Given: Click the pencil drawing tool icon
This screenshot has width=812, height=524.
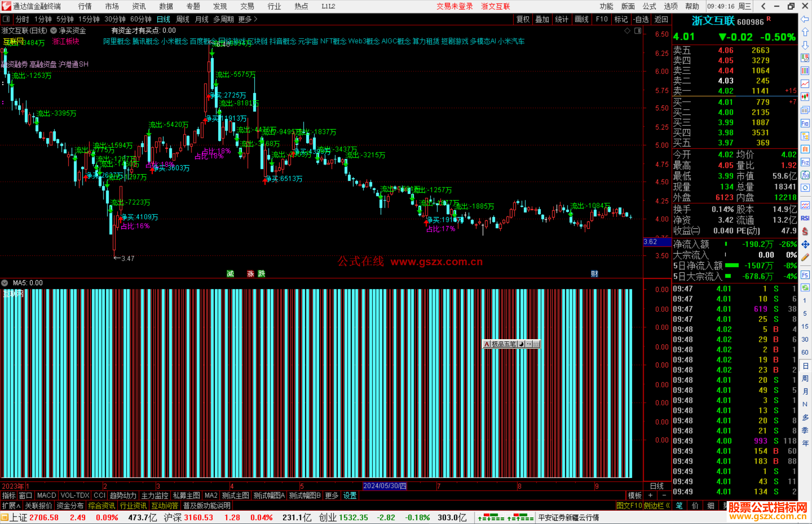Looking at the screenshot, I should coord(805,258).
